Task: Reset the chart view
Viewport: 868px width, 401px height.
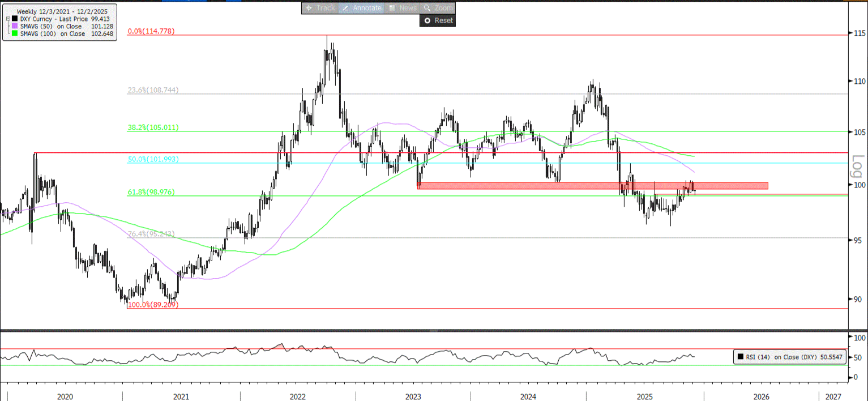Action: tap(438, 20)
